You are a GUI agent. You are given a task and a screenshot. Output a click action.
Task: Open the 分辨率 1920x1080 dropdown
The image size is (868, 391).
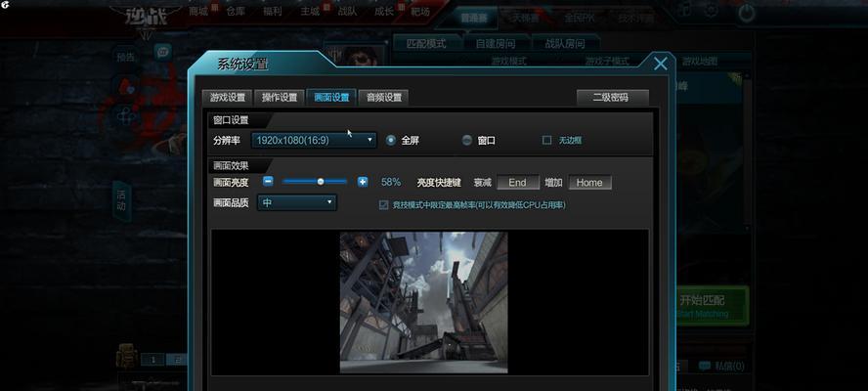314,140
